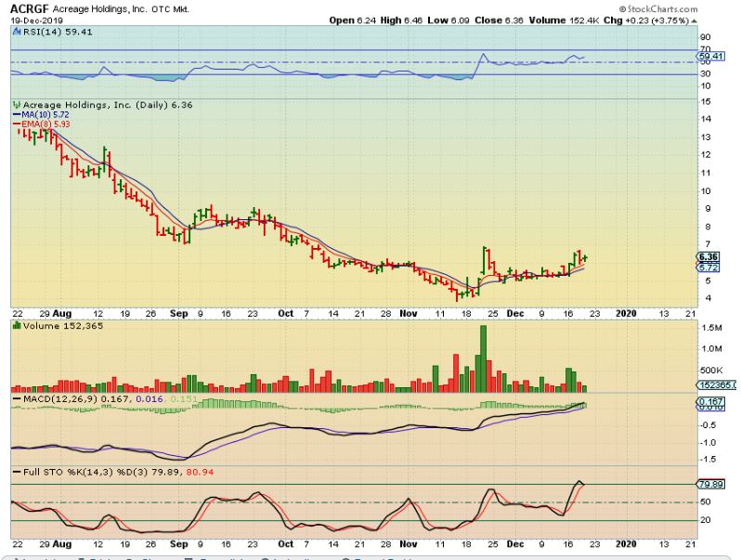Click the 6.36 last-price tag on the price axis
The image size is (741, 560).
708,257
